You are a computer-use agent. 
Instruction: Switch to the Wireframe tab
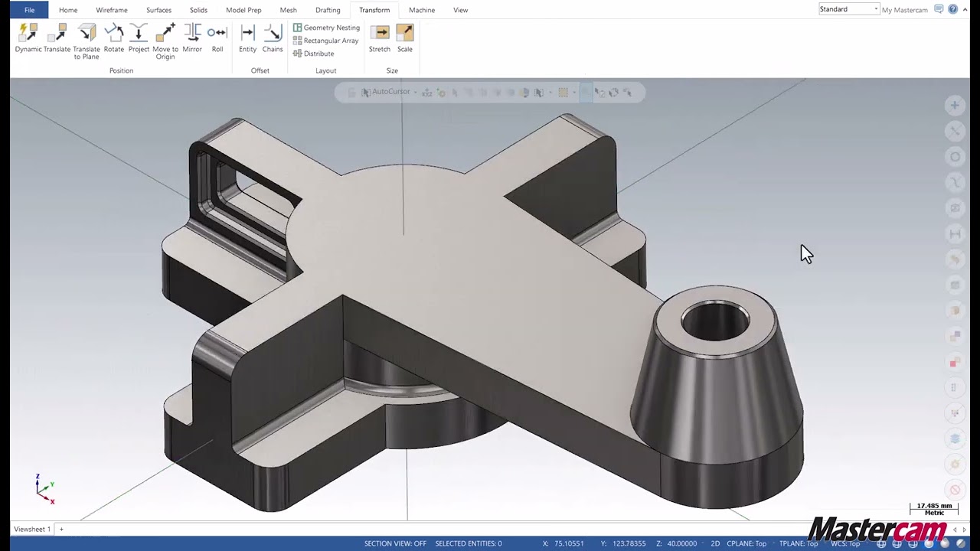pos(112,10)
